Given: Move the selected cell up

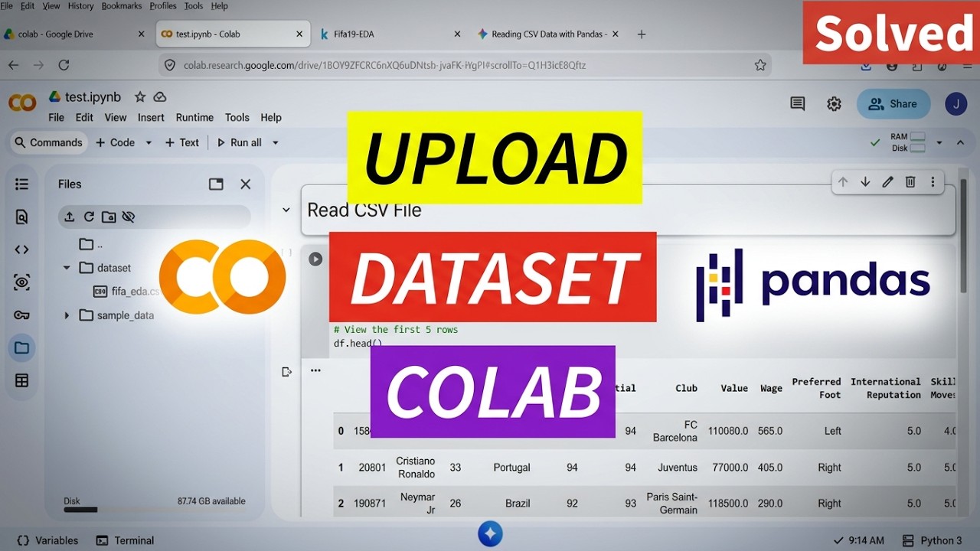Looking at the screenshot, I should coord(843,182).
